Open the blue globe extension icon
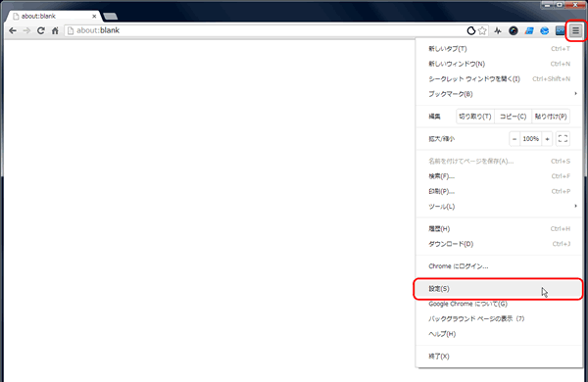This screenshot has height=382, width=588. [x=545, y=30]
